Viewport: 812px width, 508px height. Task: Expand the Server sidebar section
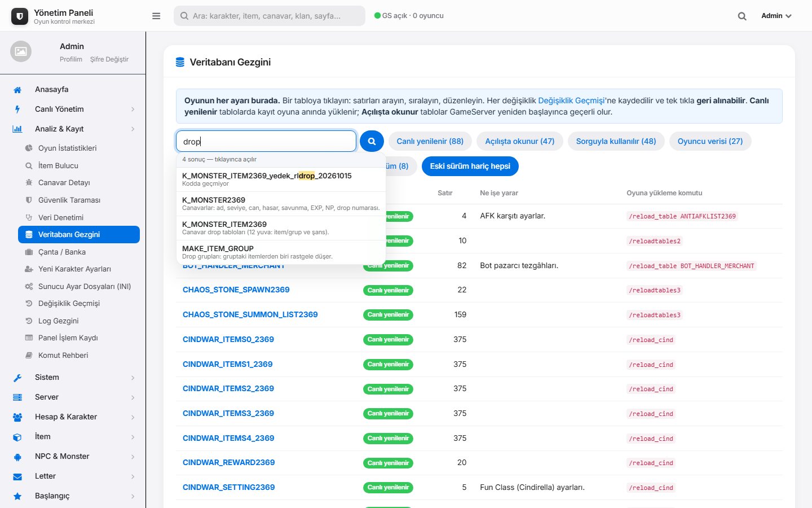coord(73,397)
